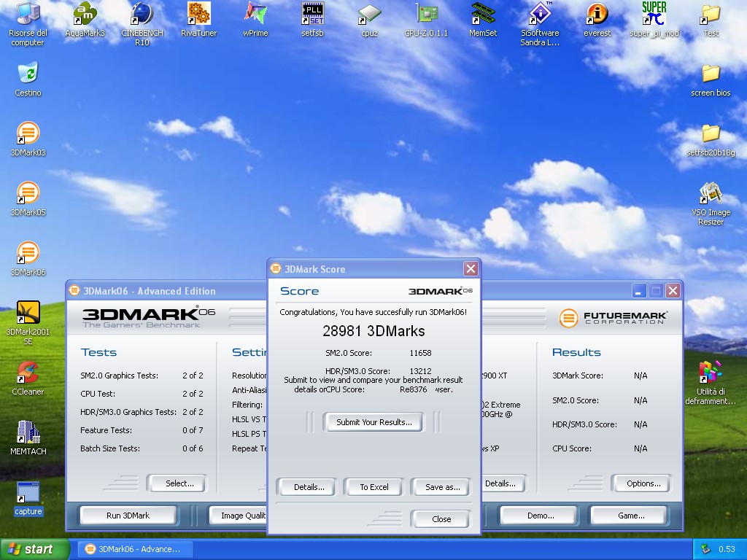
Task: Open the MEMTACH desktop icon
Action: 28,438
